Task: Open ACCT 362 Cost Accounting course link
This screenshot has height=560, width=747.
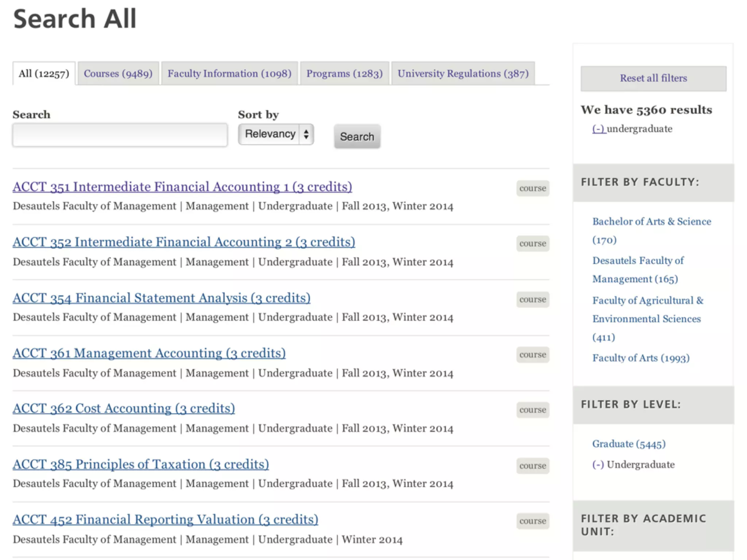Action: coord(124,408)
